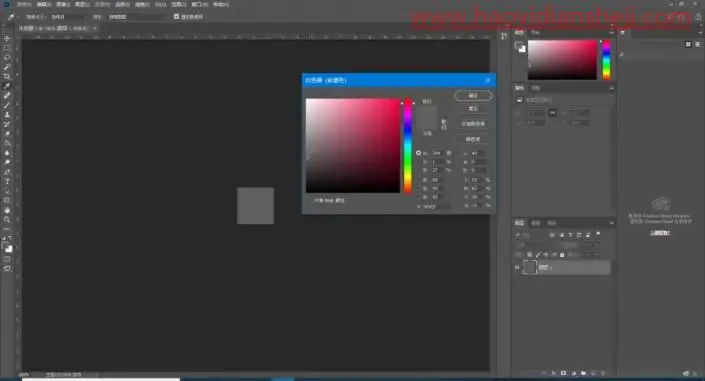Image resolution: width=705 pixels, height=381 pixels.
Task: Select the Clone Stamp tool
Action: (7, 115)
